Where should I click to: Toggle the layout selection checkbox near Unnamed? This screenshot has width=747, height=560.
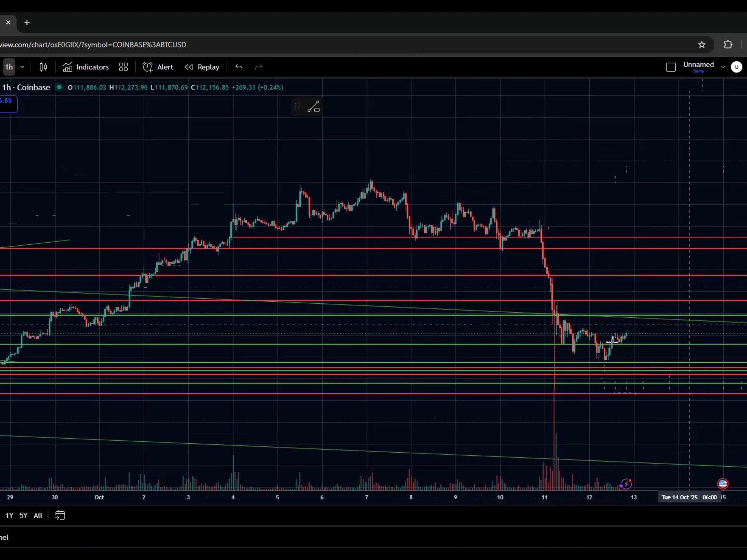point(671,67)
